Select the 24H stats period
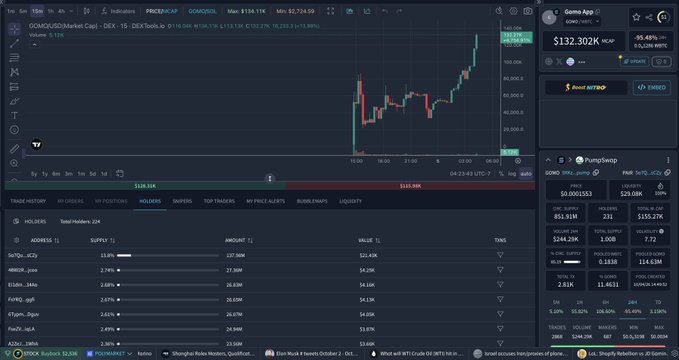679x360 pixels. [632, 302]
